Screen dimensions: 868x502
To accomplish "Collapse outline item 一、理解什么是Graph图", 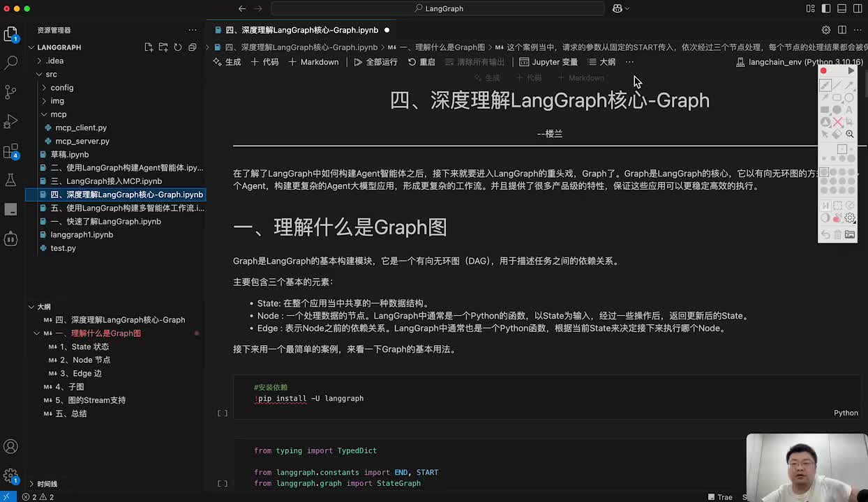I will click(37, 333).
